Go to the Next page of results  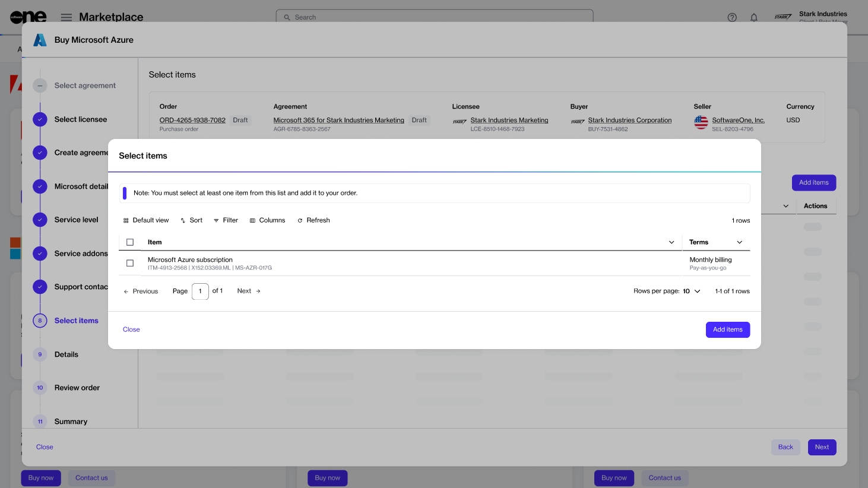coord(249,291)
